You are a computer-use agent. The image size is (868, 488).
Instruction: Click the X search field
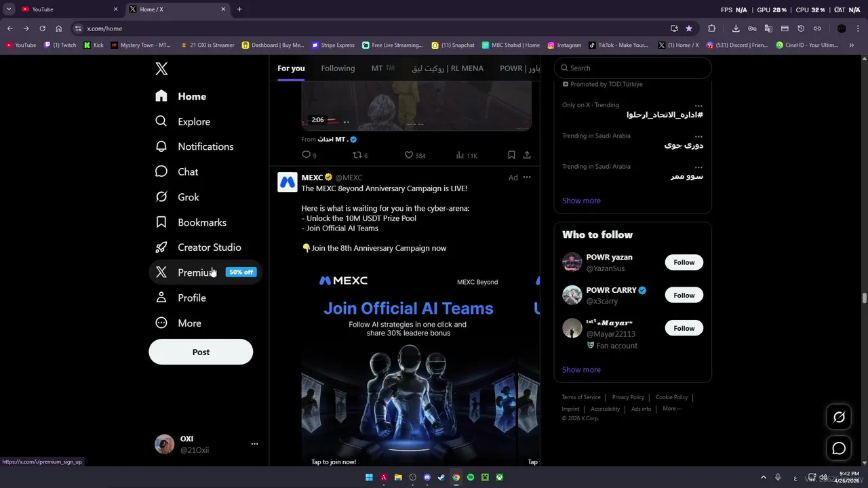pos(633,68)
